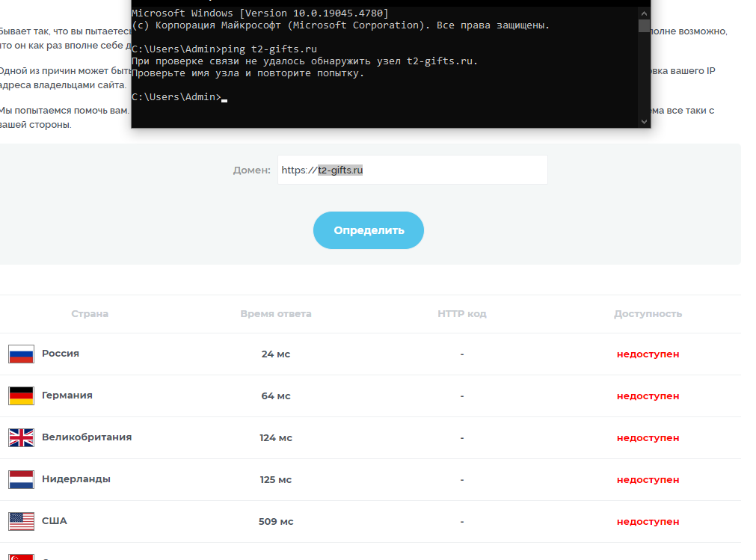The height and width of the screenshot is (560, 756).
Task: Click недоступен status in Россия row
Action: coord(648,354)
